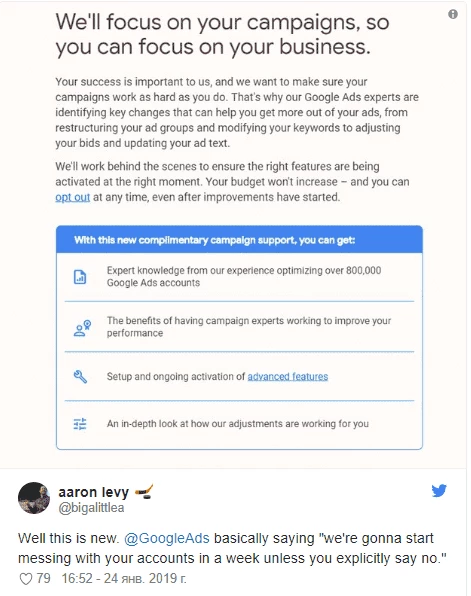The height and width of the screenshot is (596, 471).
Task: Open the opt out link
Action: pos(73,197)
